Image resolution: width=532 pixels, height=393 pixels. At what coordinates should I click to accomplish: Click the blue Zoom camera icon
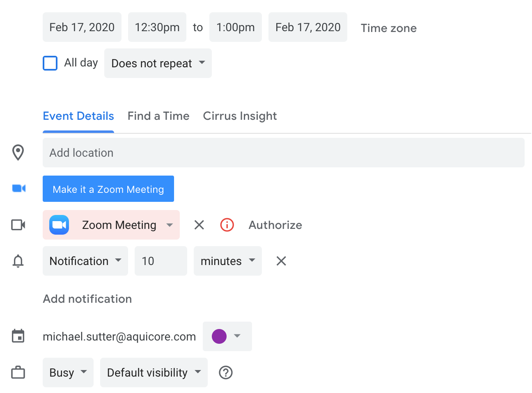tap(19, 188)
